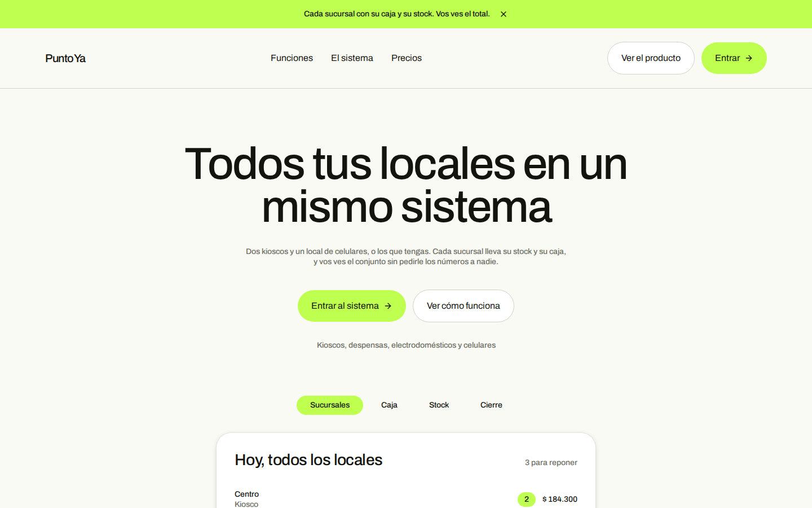This screenshot has height=508, width=812.
Task: Switch to the Caja tab
Action: [389, 405]
